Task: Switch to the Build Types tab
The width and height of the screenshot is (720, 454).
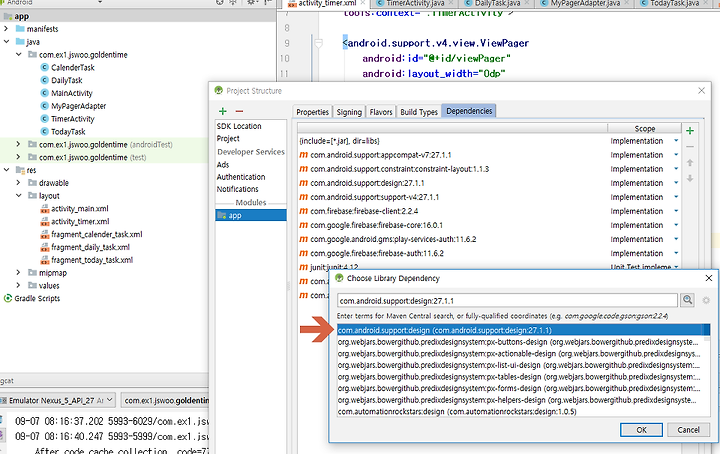Action: [x=419, y=112]
